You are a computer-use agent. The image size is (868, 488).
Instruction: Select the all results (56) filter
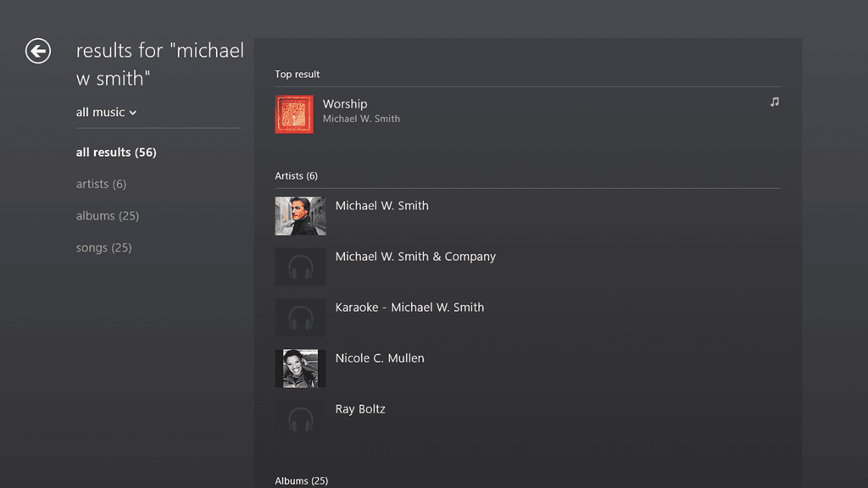point(116,152)
